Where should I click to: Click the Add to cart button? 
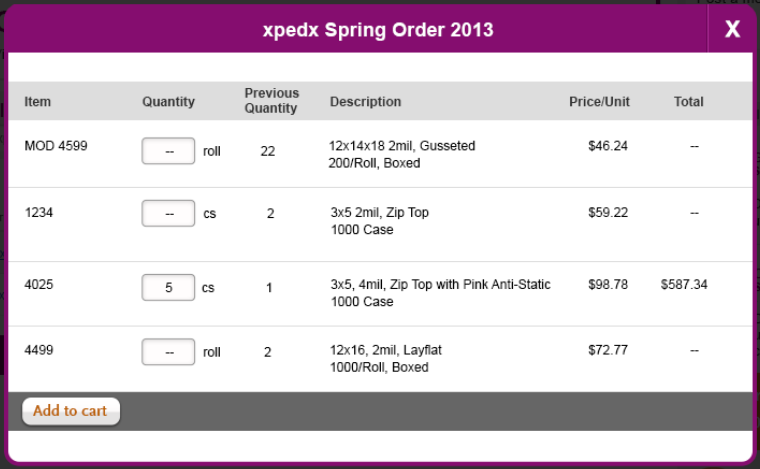point(71,411)
